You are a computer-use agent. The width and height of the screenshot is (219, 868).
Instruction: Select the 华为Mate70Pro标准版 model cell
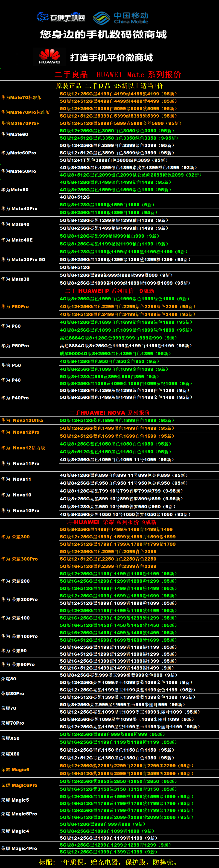click(x=29, y=112)
